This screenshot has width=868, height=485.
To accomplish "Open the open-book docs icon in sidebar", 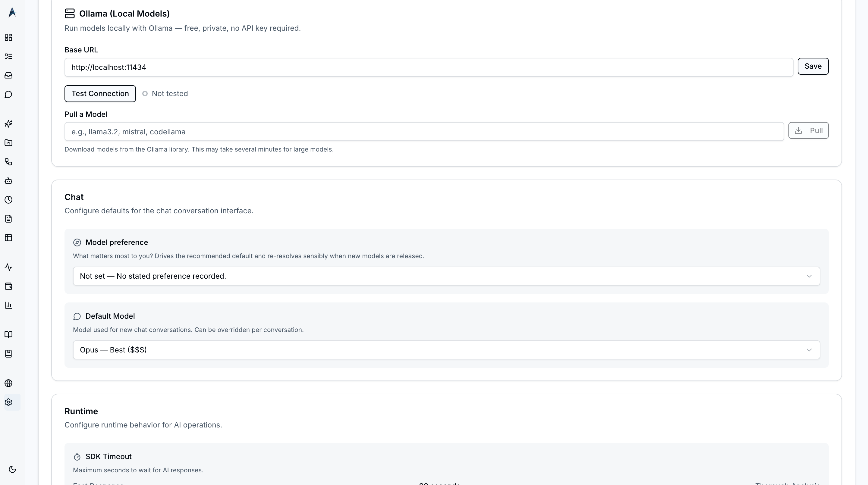I will (x=8, y=334).
